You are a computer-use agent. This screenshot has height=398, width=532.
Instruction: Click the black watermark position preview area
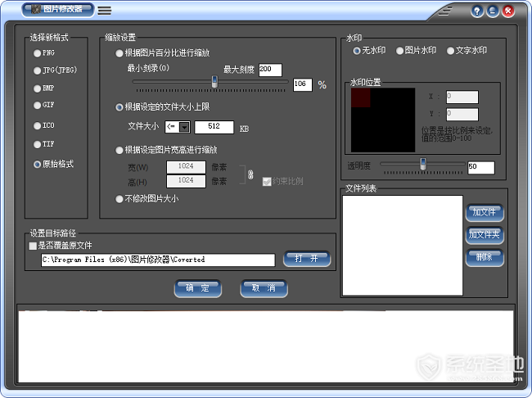pyautogui.click(x=383, y=120)
